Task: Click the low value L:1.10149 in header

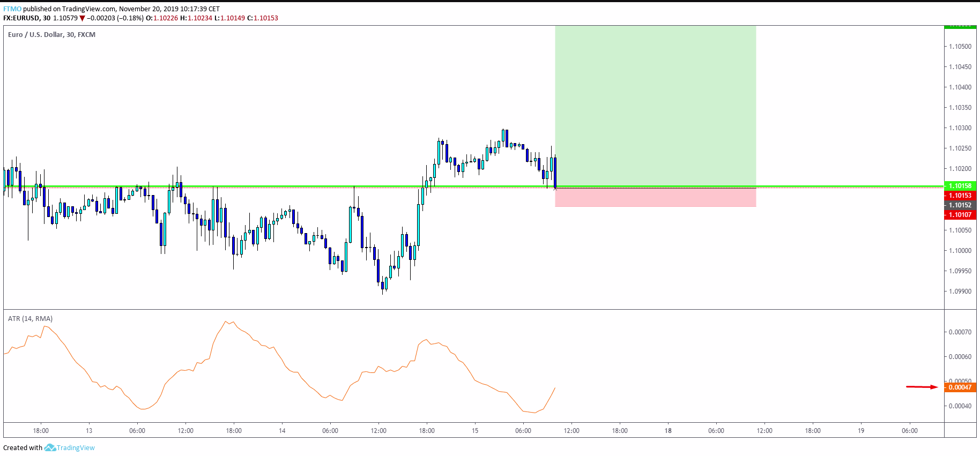Action: tap(229, 18)
